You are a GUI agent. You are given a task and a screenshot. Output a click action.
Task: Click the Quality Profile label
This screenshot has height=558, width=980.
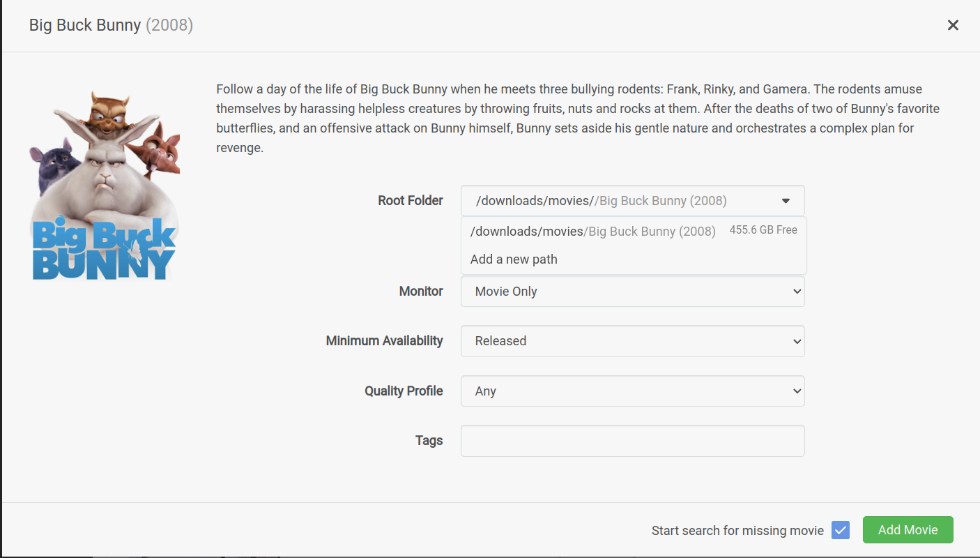click(404, 391)
